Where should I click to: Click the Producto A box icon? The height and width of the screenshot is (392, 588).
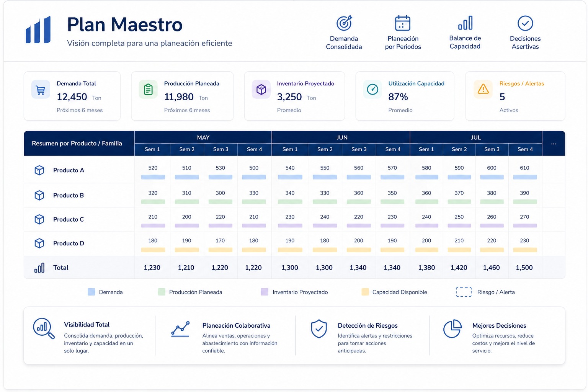[39, 170]
